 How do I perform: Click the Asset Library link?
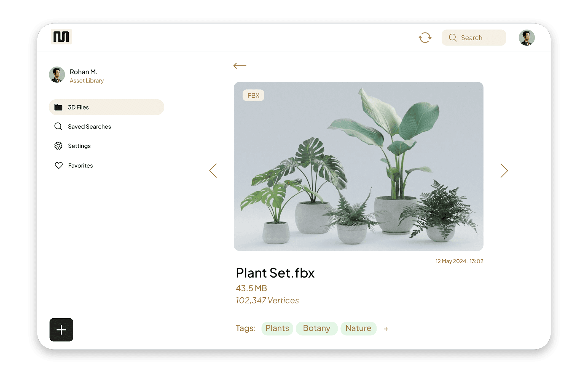[87, 81]
